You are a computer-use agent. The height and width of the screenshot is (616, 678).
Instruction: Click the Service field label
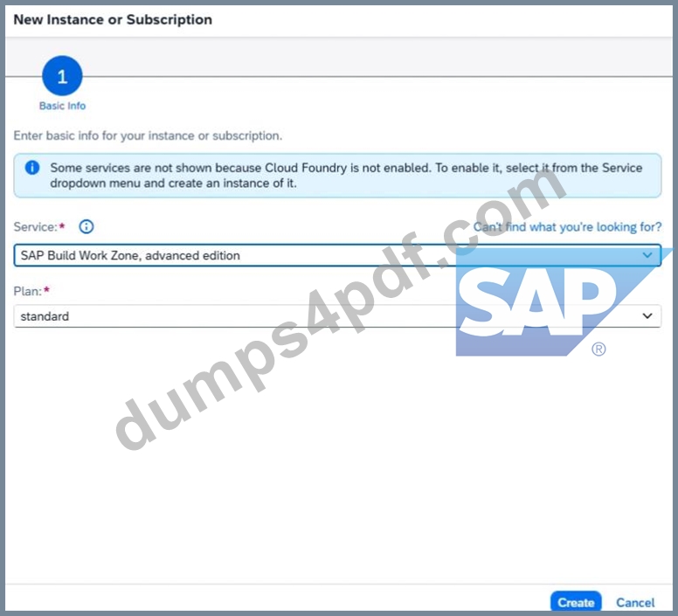pos(36,227)
